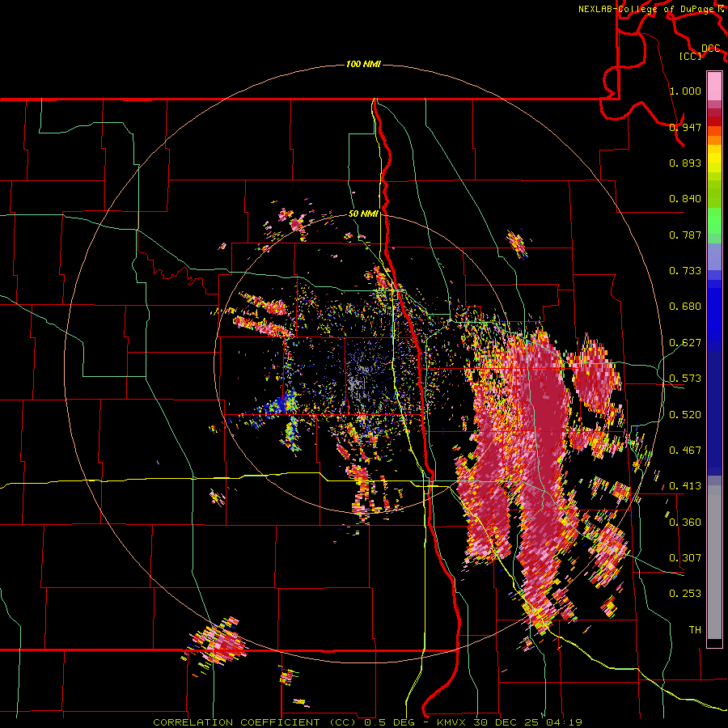Select the 1.000 value on the color scale

685,91
